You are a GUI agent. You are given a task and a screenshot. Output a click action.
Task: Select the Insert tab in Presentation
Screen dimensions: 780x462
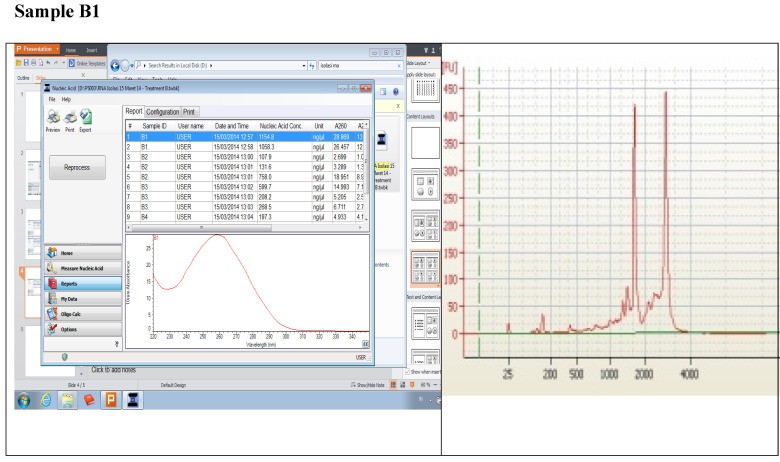click(x=92, y=50)
